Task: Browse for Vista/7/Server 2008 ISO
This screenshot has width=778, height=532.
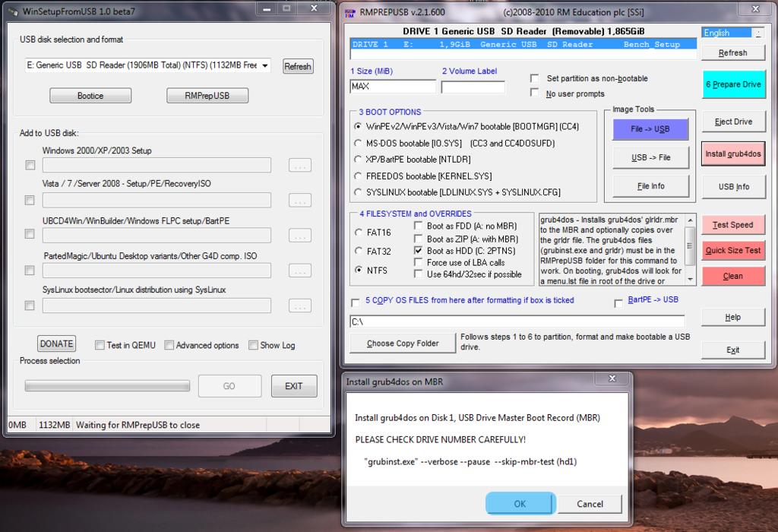Action: 299,200
